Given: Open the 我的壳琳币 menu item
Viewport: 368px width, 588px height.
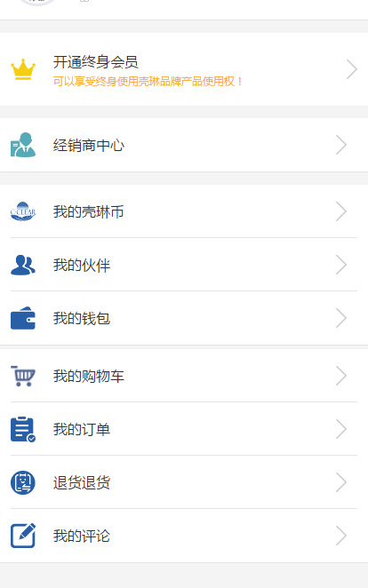Looking at the screenshot, I should 184,211.
